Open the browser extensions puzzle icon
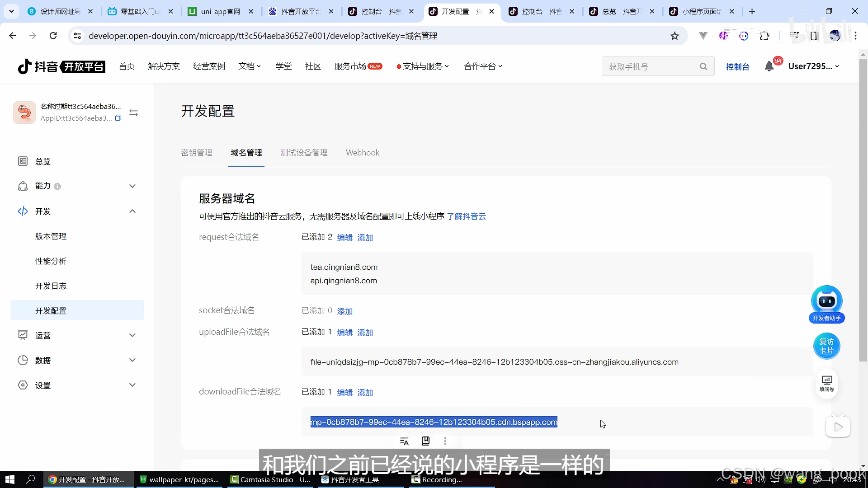The width and height of the screenshot is (868, 488). (x=764, y=36)
